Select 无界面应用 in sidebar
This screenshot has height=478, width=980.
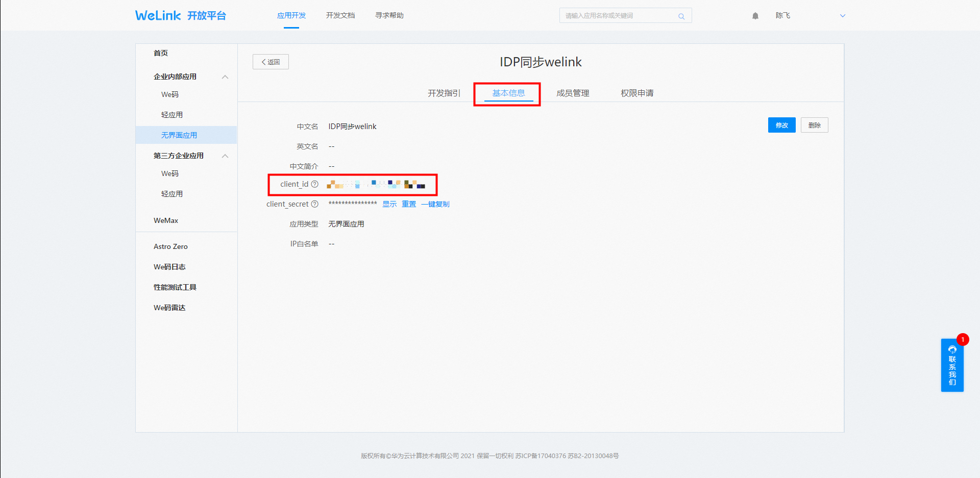(186, 135)
